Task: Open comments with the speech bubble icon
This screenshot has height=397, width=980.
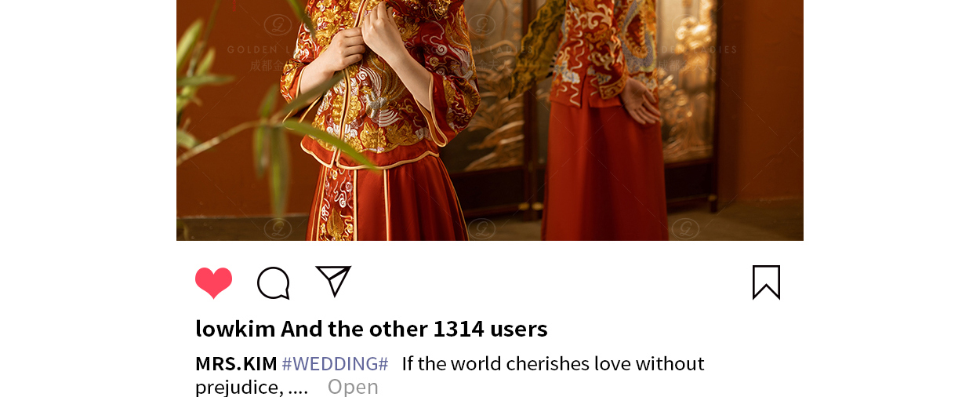Action: (x=274, y=283)
